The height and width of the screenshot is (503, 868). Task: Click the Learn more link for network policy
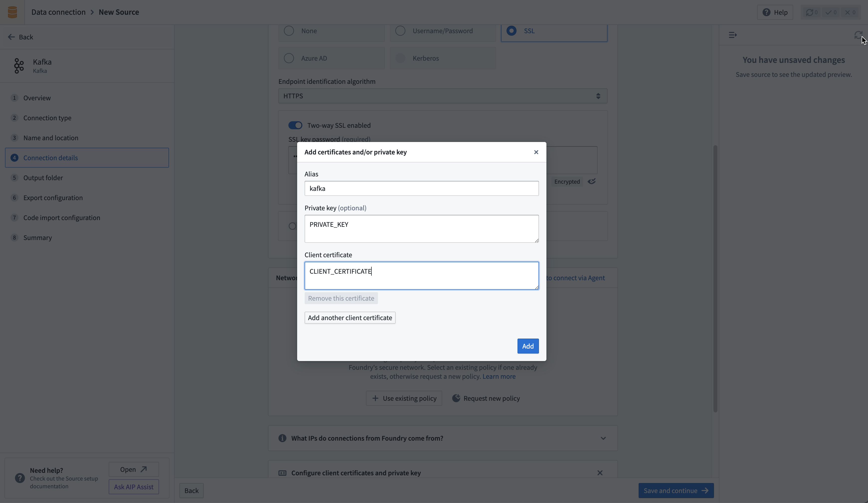(x=498, y=376)
